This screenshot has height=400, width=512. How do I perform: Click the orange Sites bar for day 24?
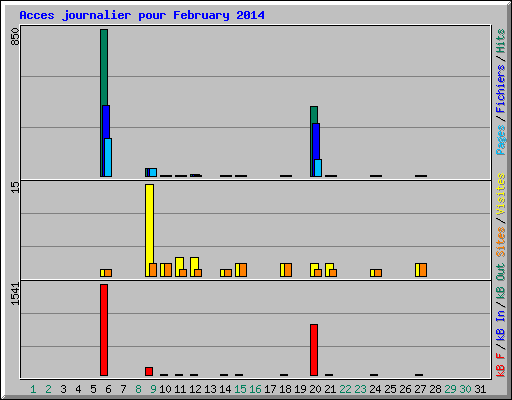(378, 273)
